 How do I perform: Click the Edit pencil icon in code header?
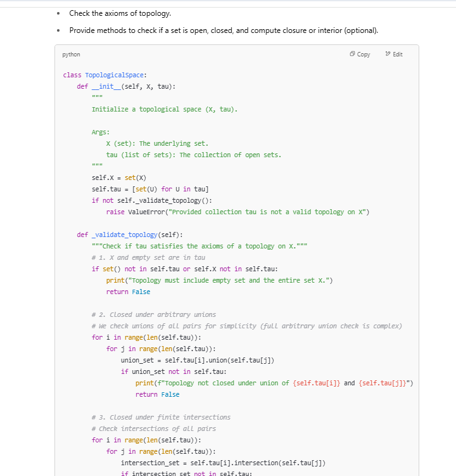[x=388, y=55]
